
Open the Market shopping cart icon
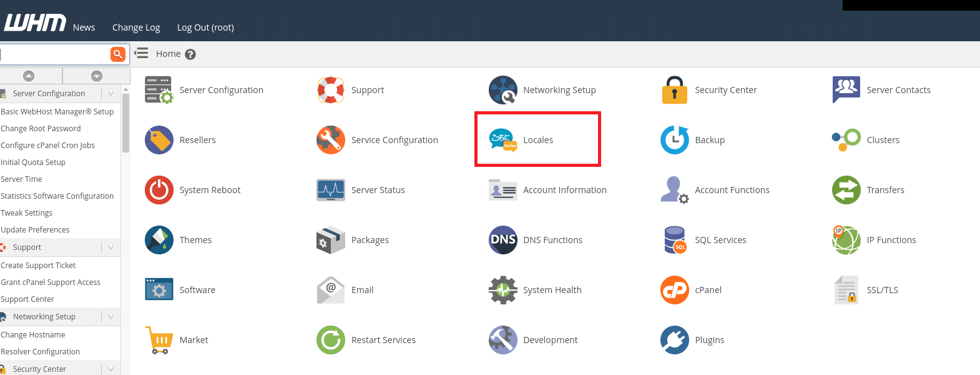pos(159,340)
